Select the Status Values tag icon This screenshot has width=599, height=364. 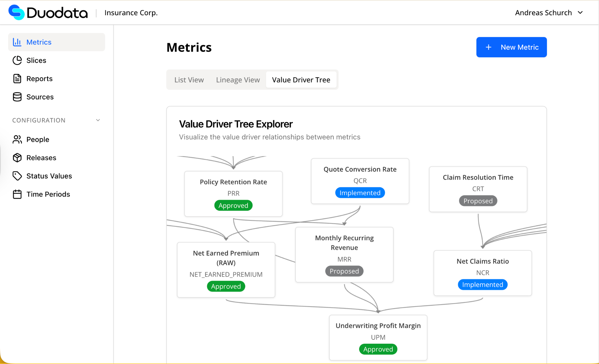pos(17,176)
